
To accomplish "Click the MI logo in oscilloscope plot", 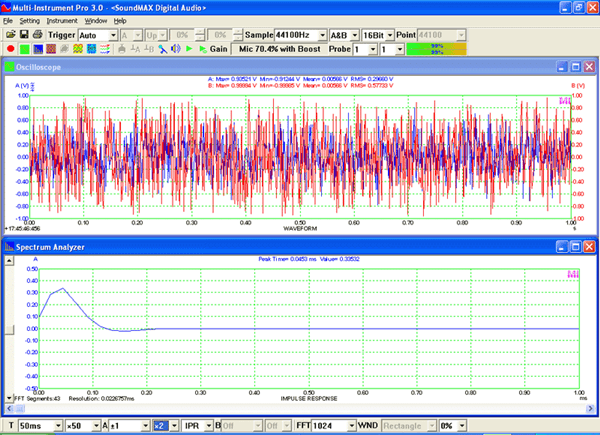I will 564,102.
